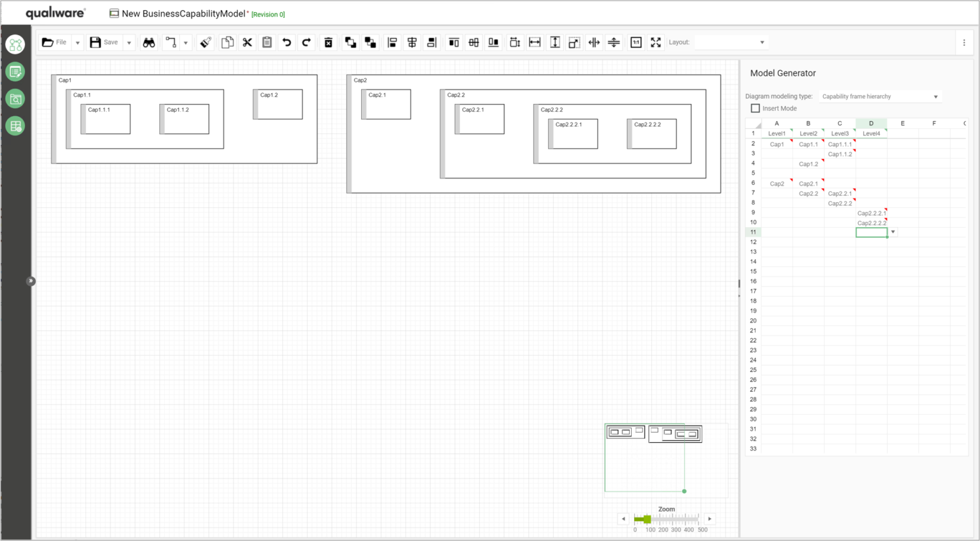Expand the File button dropdown arrow

pyautogui.click(x=77, y=42)
